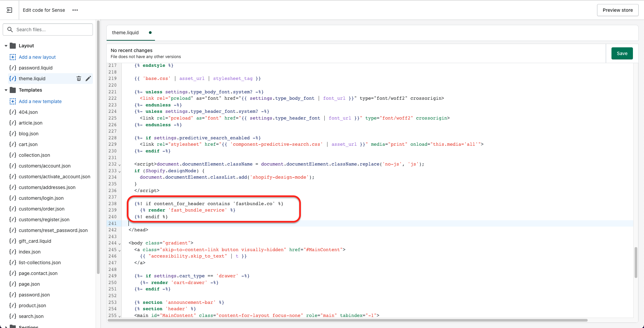Click the Preview store button
Viewport: 644px width, 328px height.
pos(618,10)
